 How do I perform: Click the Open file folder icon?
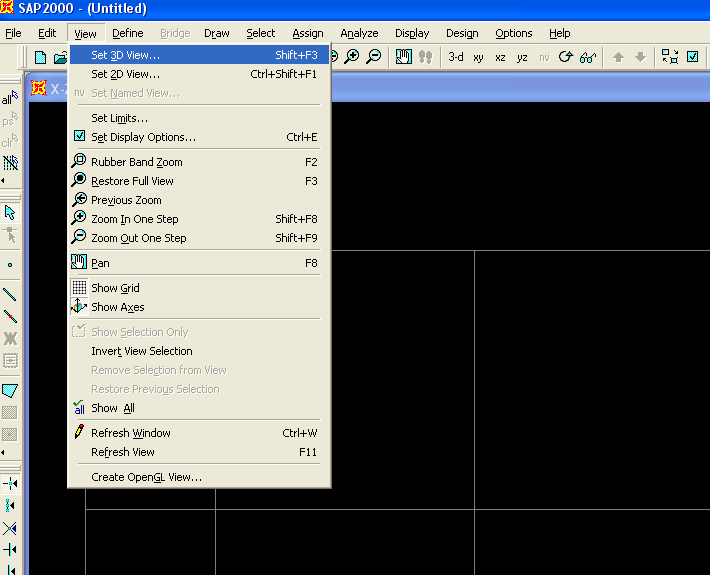click(x=60, y=58)
